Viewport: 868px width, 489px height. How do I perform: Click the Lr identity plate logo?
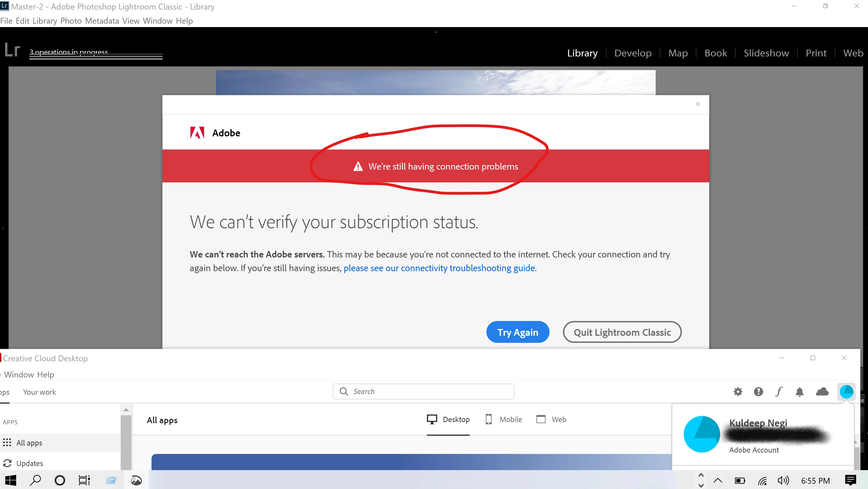pyautogui.click(x=13, y=50)
